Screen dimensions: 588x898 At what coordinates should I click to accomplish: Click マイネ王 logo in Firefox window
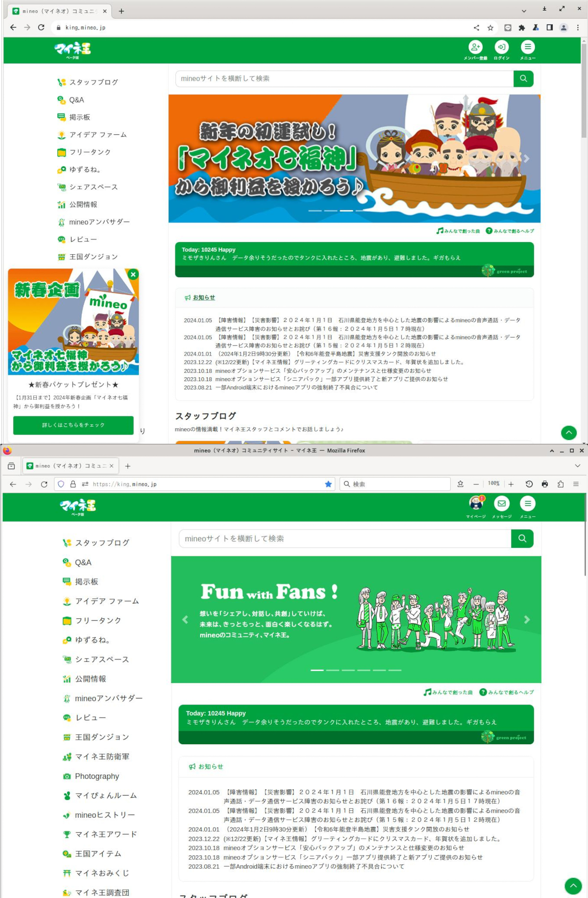tap(77, 507)
